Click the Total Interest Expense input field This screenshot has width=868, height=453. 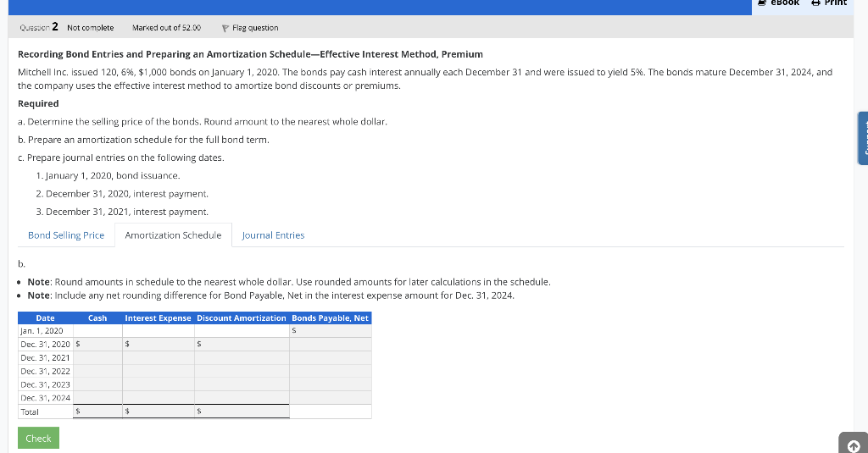pyautogui.click(x=159, y=412)
